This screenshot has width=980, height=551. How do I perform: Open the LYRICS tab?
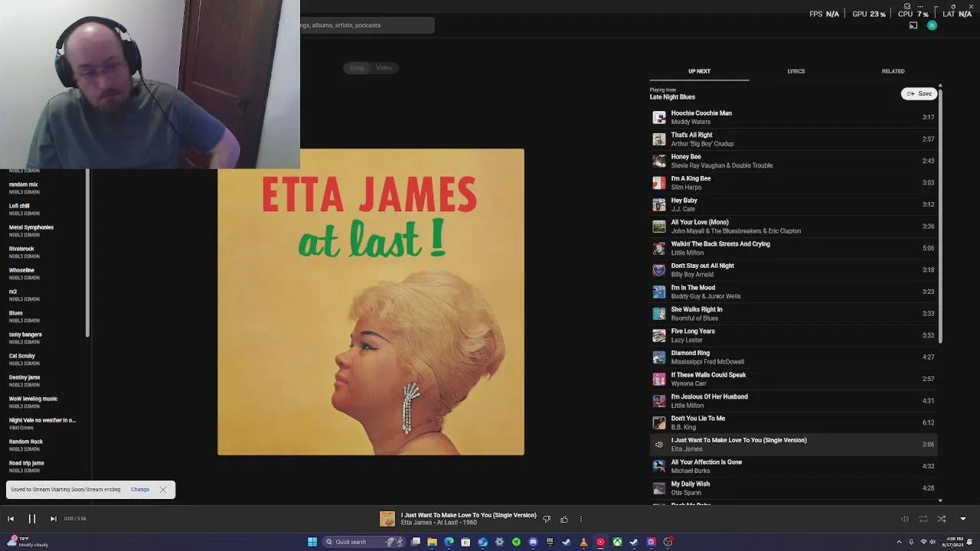click(x=796, y=71)
